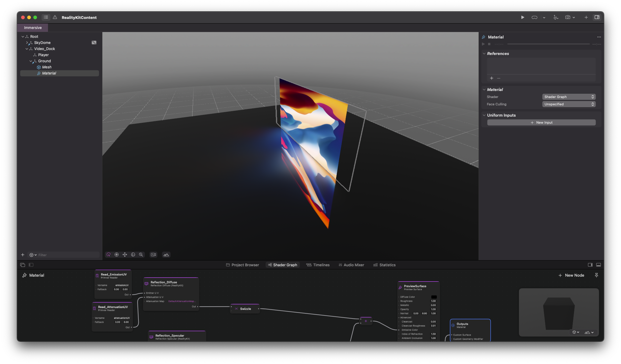Toggle SkyDome visibility icon
Image resolution: width=621 pixels, height=364 pixels.
click(x=94, y=43)
